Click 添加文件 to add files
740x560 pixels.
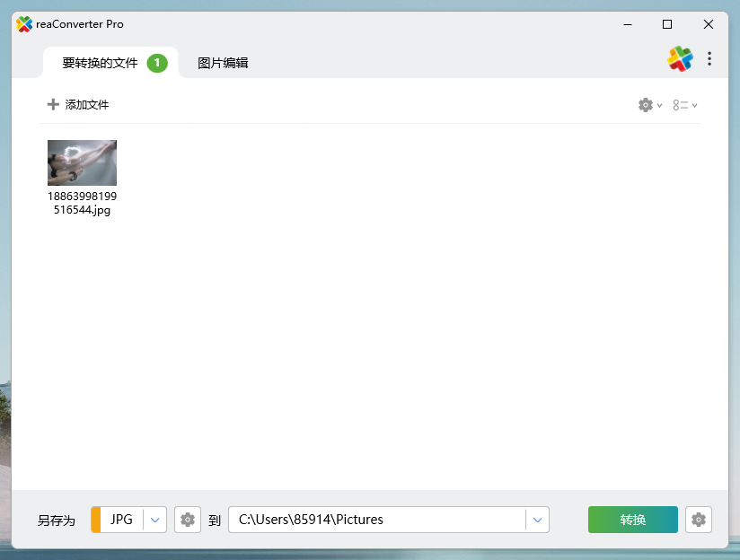78,104
